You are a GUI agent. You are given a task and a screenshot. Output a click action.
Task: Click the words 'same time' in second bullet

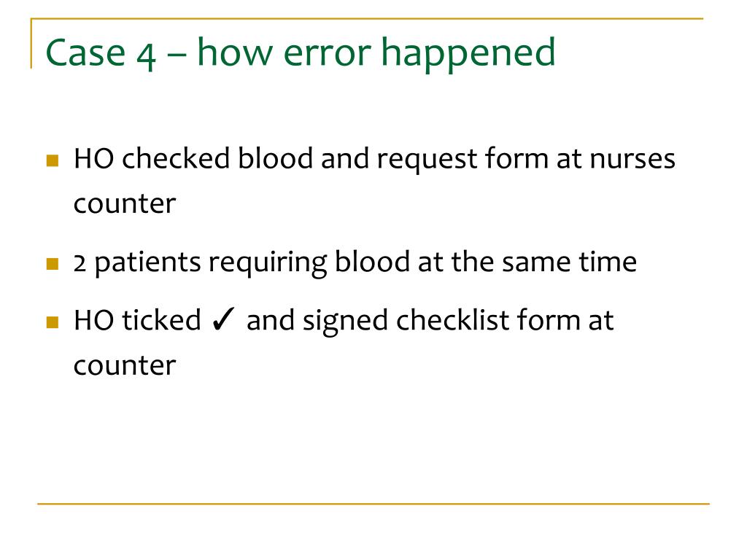click(569, 262)
